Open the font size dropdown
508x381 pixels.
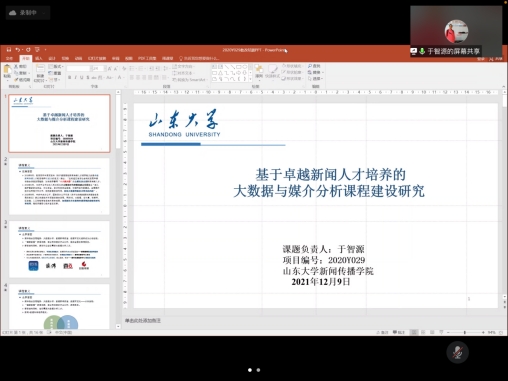(x=104, y=69)
